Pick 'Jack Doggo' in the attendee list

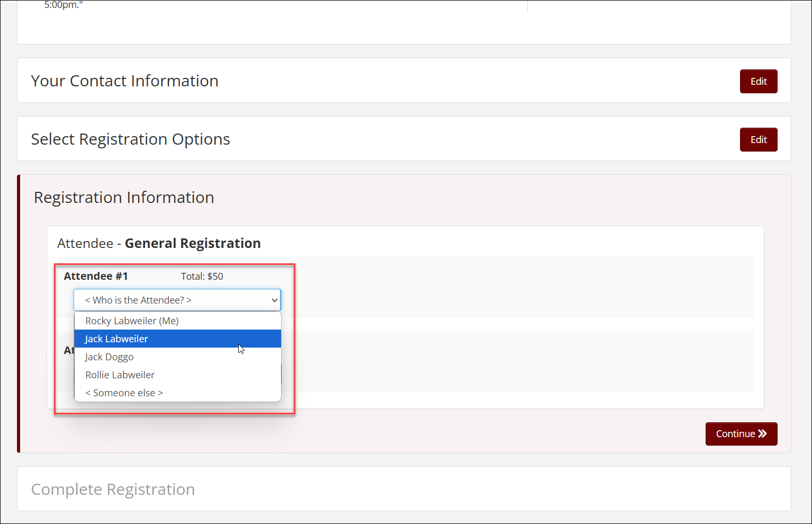pos(110,357)
